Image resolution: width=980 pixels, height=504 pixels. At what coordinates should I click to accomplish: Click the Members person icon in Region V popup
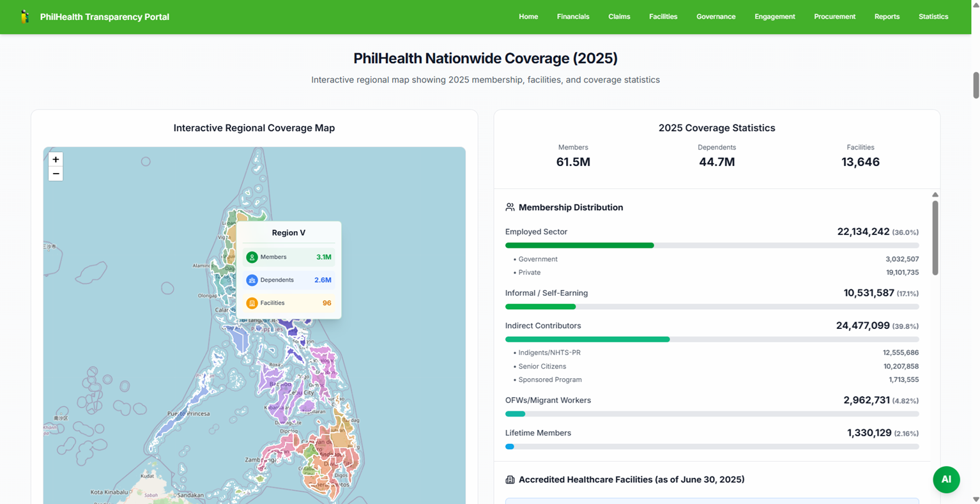[x=253, y=257]
